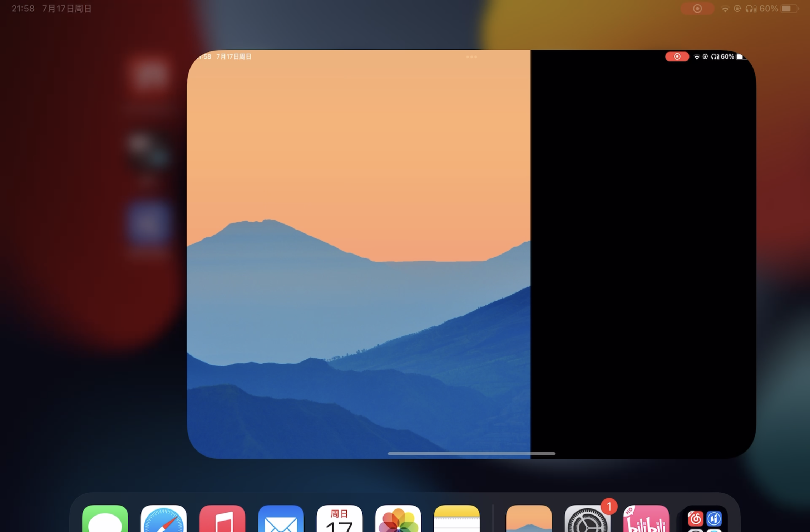
Task: Open Messages app from the dock
Action: [105, 519]
